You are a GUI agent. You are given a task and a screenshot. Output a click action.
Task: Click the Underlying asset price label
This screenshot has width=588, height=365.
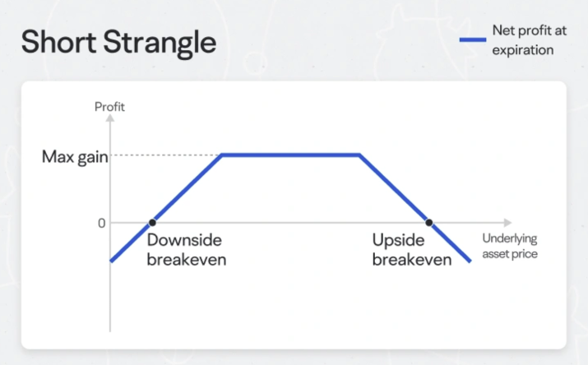[x=510, y=246]
